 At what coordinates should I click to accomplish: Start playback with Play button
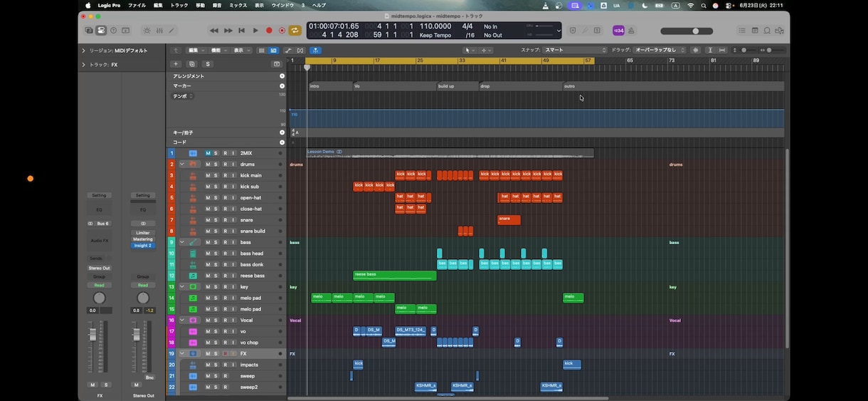[x=255, y=31]
